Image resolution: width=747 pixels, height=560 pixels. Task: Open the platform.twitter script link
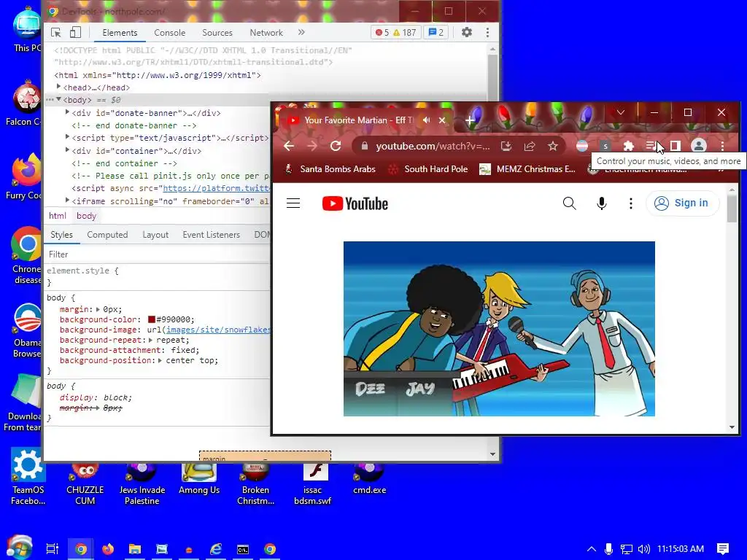coord(216,189)
